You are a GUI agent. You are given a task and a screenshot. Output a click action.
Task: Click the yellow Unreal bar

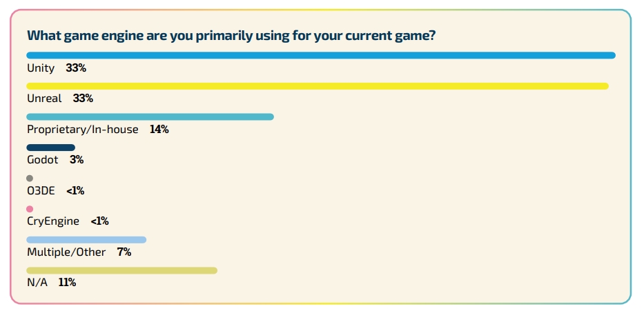tap(318, 86)
